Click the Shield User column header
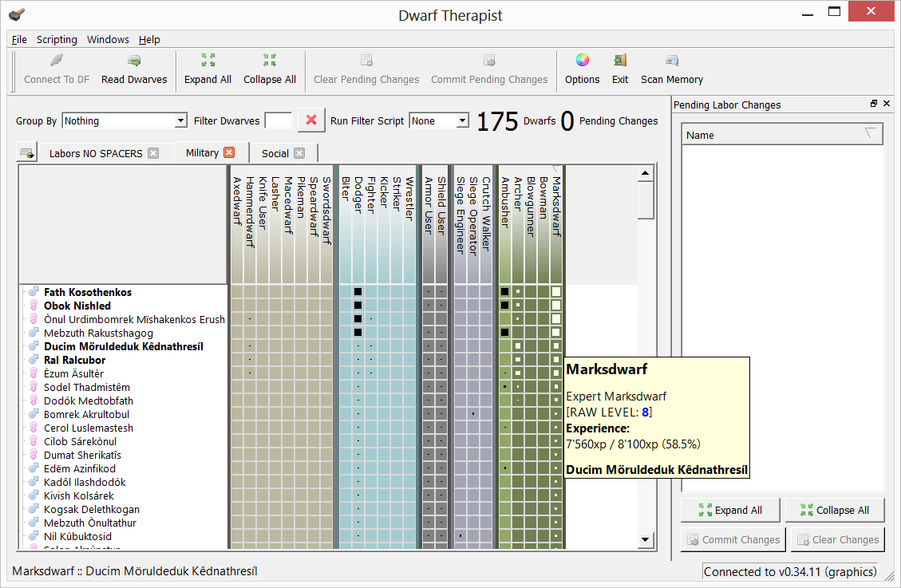The image size is (901, 588). (441, 224)
